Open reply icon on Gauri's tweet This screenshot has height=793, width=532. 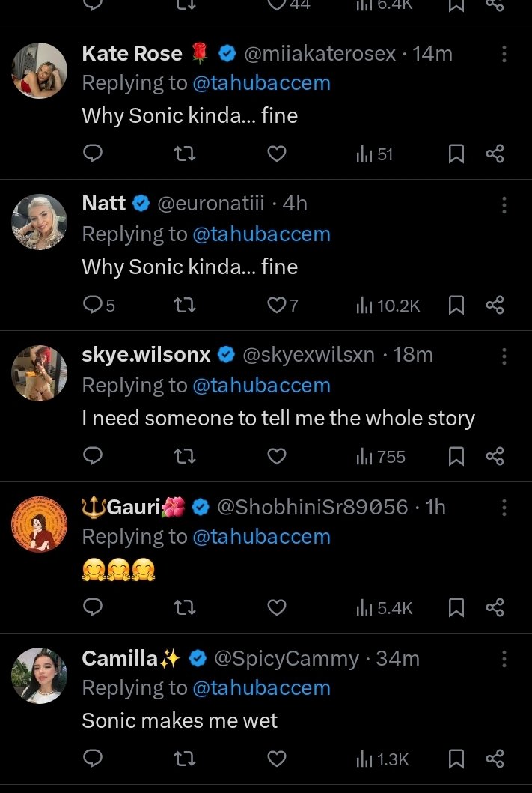(x=92, y=608)
